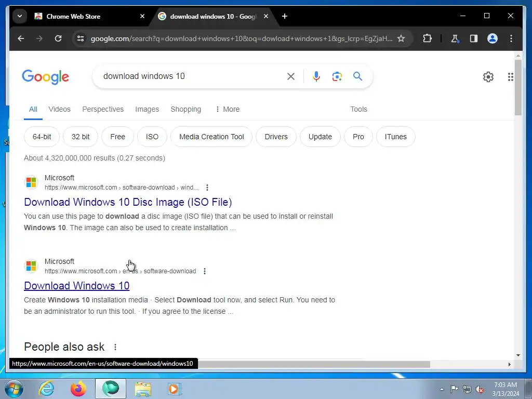
Task: Select the Media Creation Tool chip
Action: coord(211,137)
